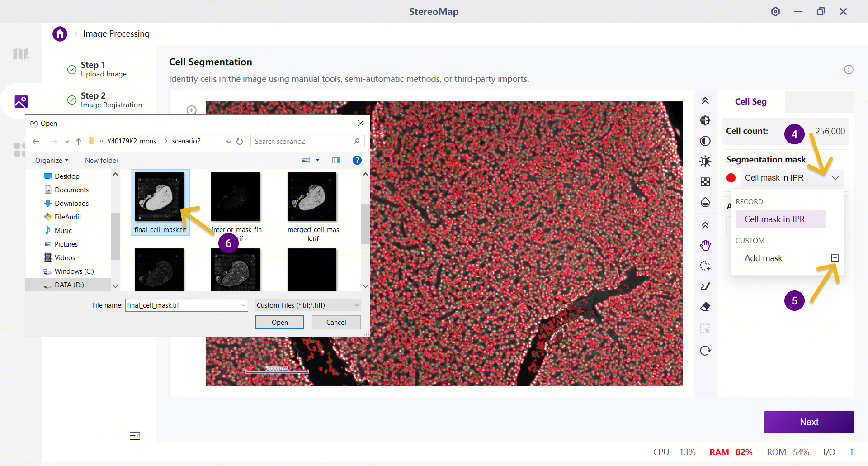Switch to the Cell Seg tab
This screenshot has width=868, height=466.
pyautogui.click(x=750, y=102)
